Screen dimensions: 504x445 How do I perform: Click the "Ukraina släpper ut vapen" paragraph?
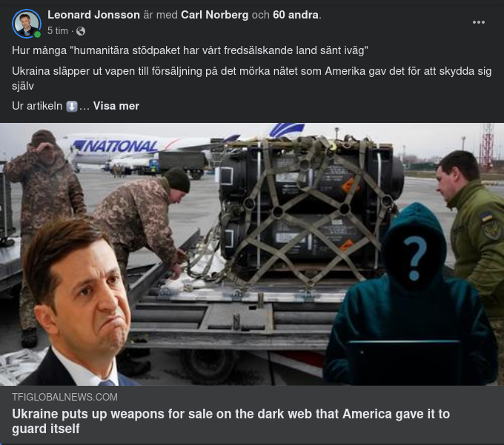(252, 78)
